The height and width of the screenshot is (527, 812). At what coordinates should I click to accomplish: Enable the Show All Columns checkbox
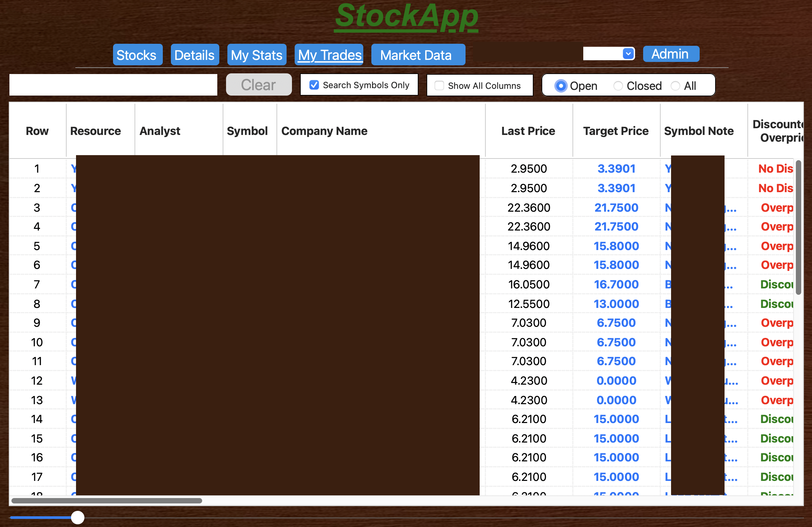tap(439, 85)
